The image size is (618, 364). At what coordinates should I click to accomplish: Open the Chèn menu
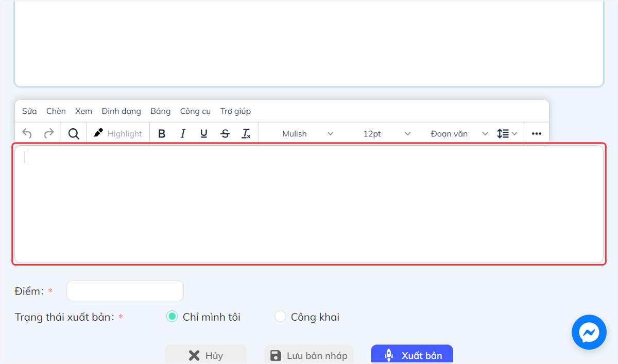pyautogui.click(x=56, y=111)
